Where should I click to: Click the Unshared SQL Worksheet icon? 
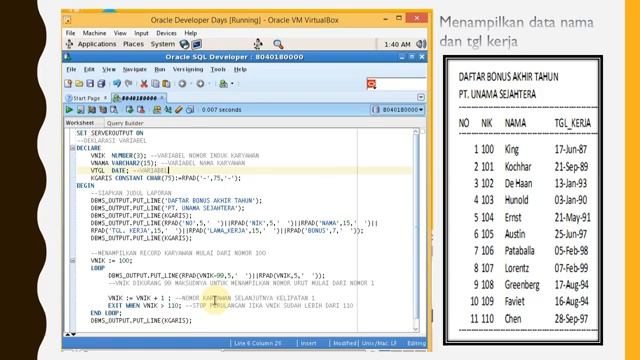pyautogui.click(x=157, y=109)
